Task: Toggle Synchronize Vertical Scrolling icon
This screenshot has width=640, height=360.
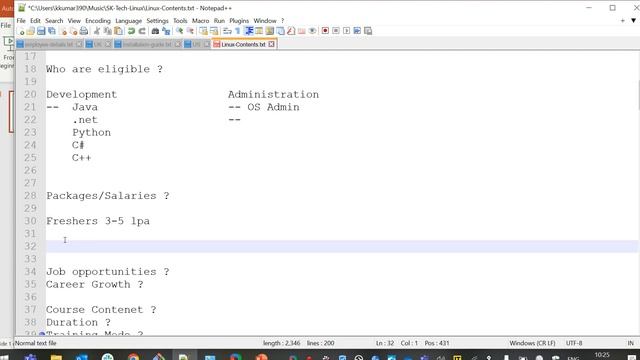Action: (203, 31)
